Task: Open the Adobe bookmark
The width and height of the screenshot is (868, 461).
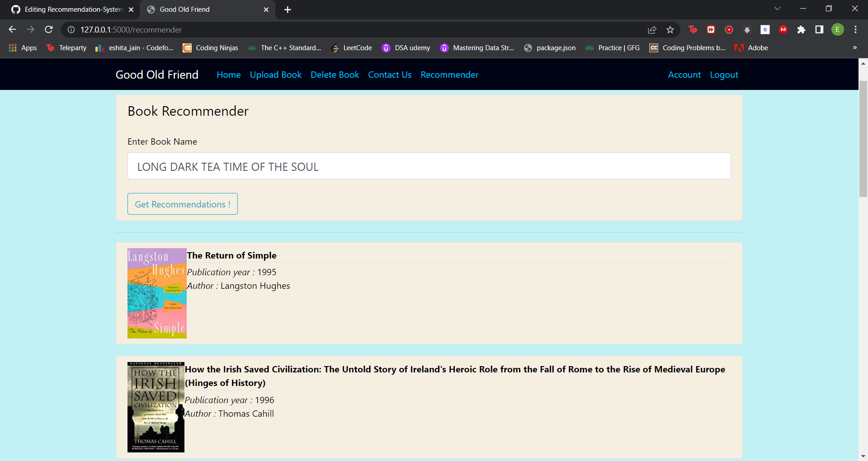Action: coord(751,48)
